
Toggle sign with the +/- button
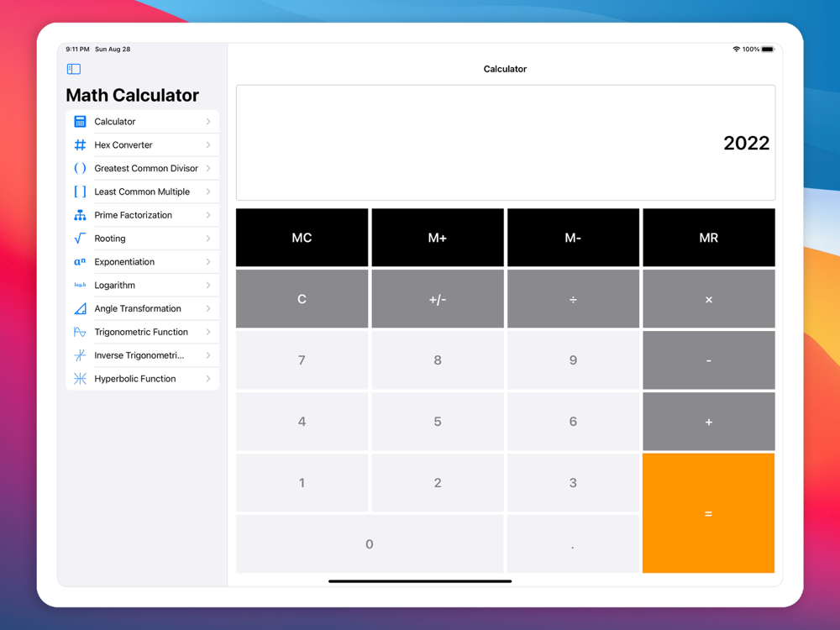(x=438, y=299)
